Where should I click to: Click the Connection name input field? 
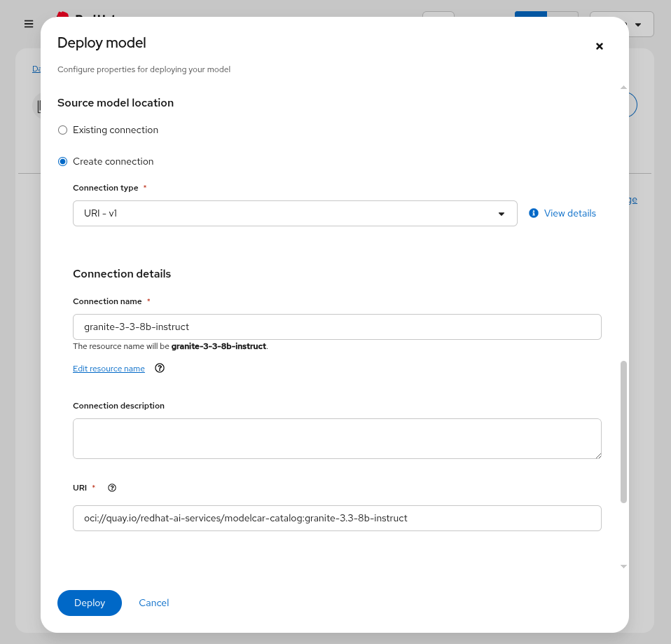pyautogui.click(x=337, y=327)
